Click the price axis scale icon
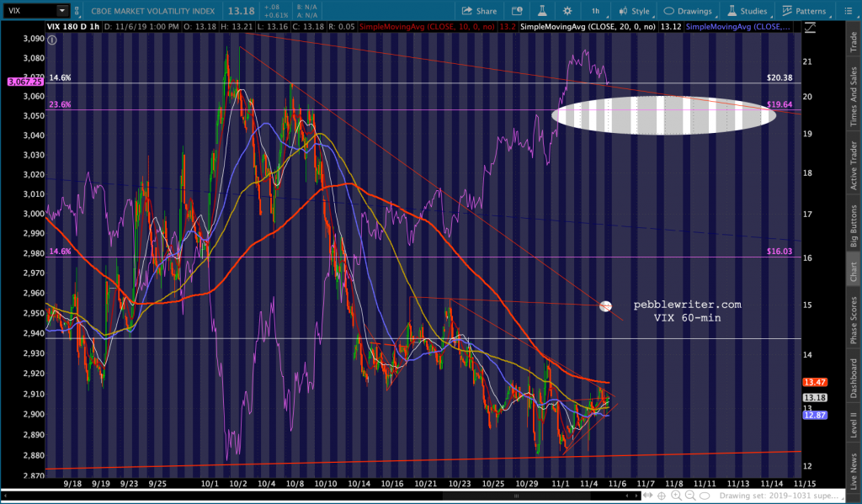Screen dimensions: 862x504 coord(810,29)
